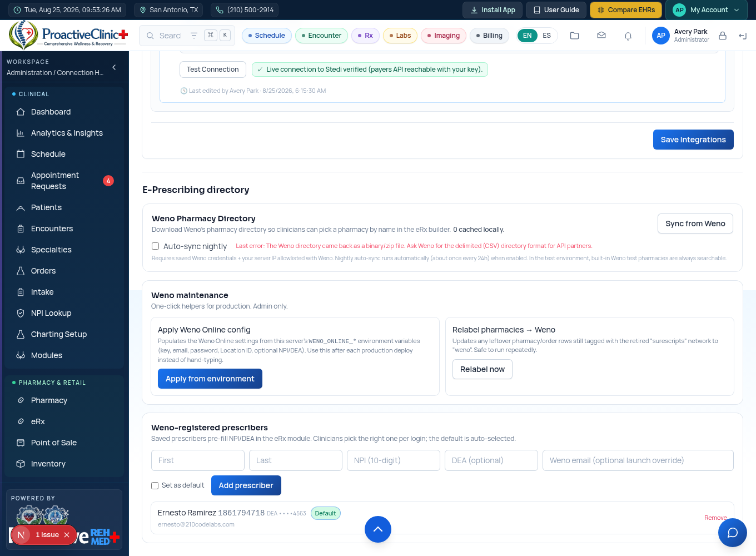Screen dimensions: 756x556
Task: Focus the Weno email override field
Action: click(638, 460)
